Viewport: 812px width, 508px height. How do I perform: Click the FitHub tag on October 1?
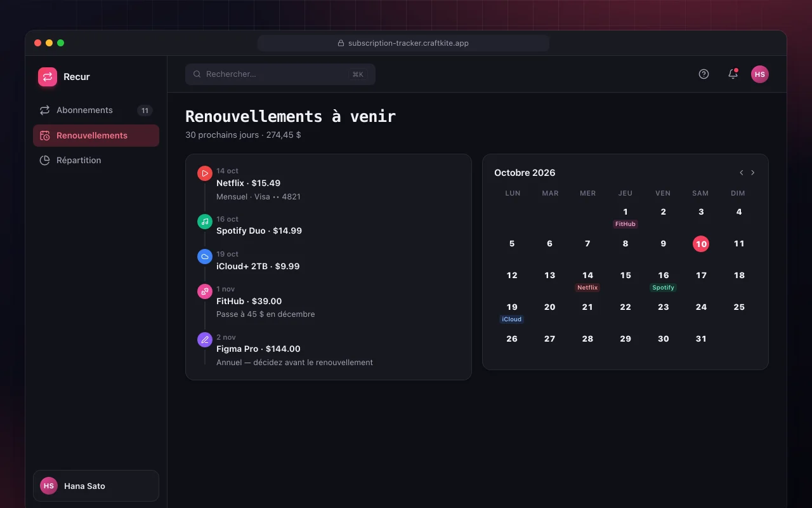pos(625,224)
